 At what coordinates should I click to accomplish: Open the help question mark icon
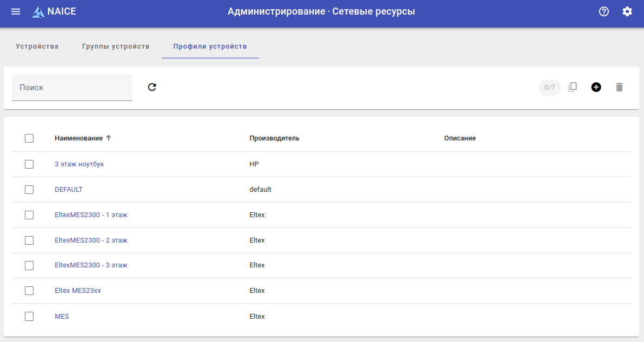(604, 11)
